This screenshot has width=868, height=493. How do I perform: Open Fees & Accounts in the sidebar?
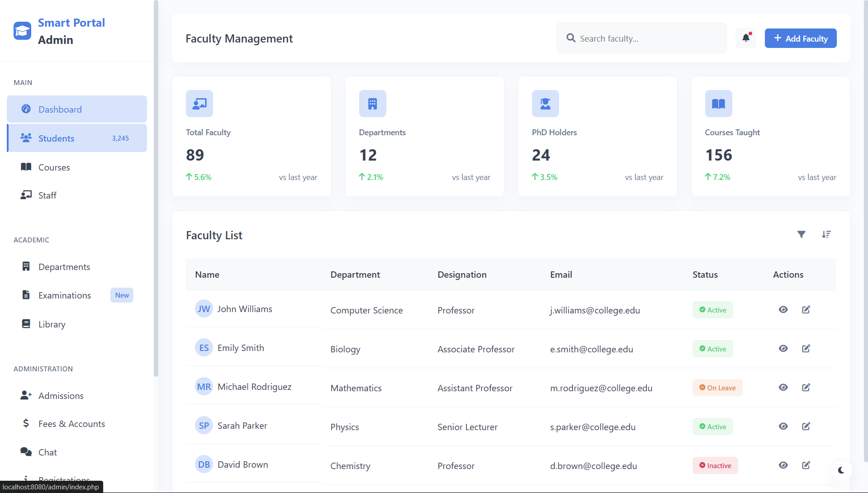pos(71,424)
